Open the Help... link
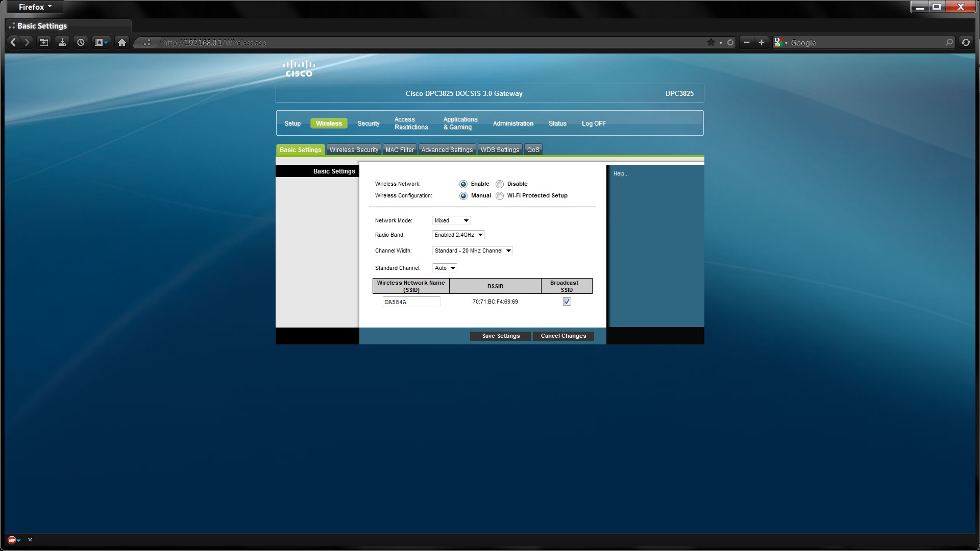The width and height of the screenshot is (980, 551). click(x=621, y=174)
